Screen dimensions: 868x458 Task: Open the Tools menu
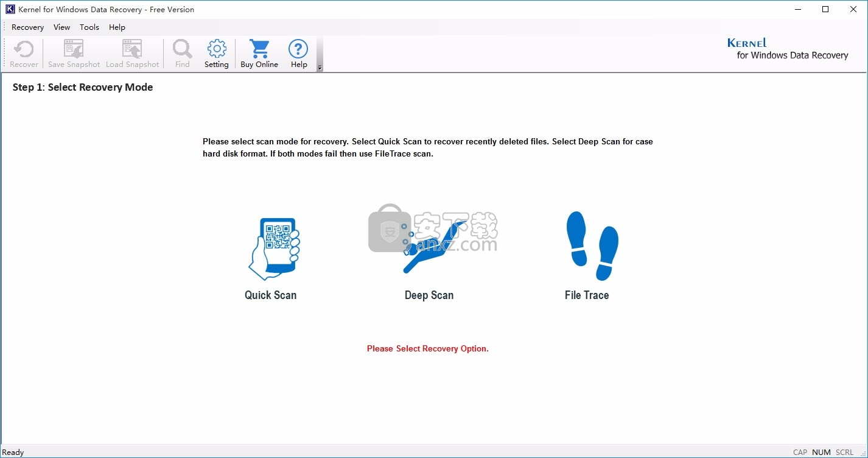[89, 27]
